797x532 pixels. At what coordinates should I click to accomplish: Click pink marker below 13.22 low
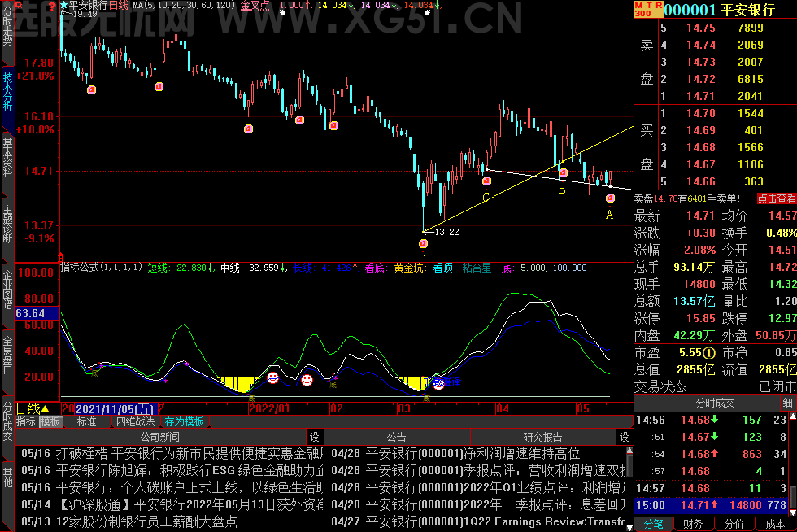point(423,244)
